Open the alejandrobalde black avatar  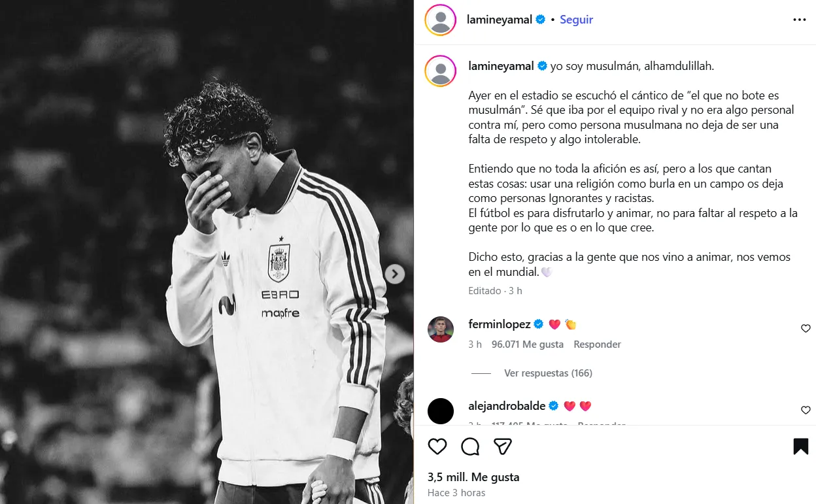click(x=441, y=411)
